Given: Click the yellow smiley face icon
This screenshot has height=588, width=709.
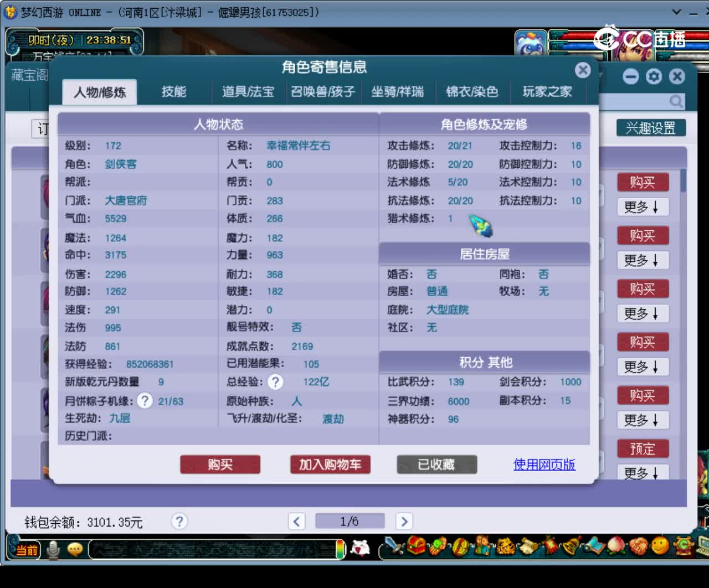Looking at the screenshot, I should pyautogui.click(x=660, y=546).
